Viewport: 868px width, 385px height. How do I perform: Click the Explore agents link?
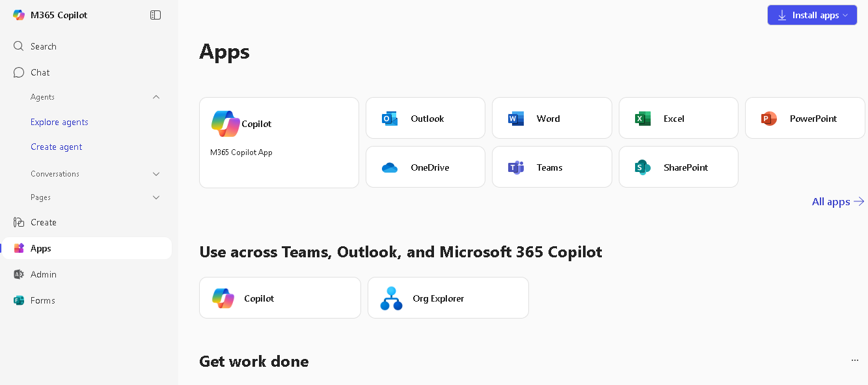click(x=59, y=122)
